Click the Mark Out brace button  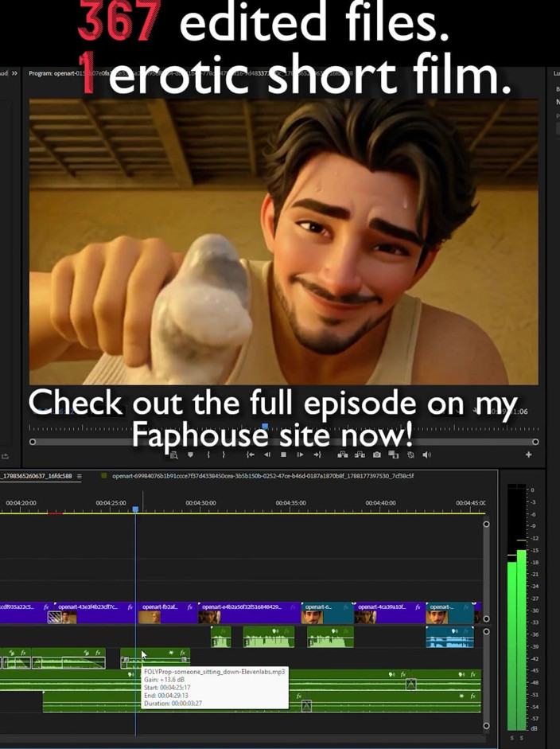pos(224,454)
